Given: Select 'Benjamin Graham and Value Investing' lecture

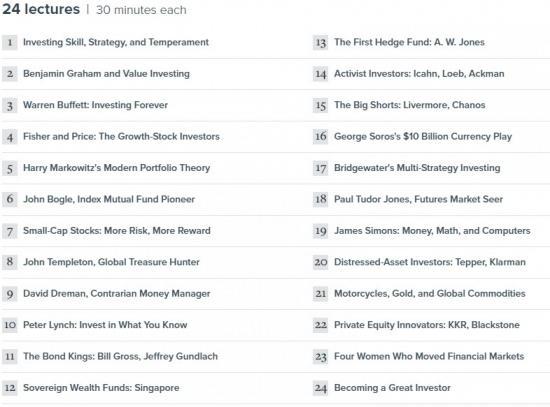Looking at the screenshot, I should pyautogui.click(x=106, y=74).
